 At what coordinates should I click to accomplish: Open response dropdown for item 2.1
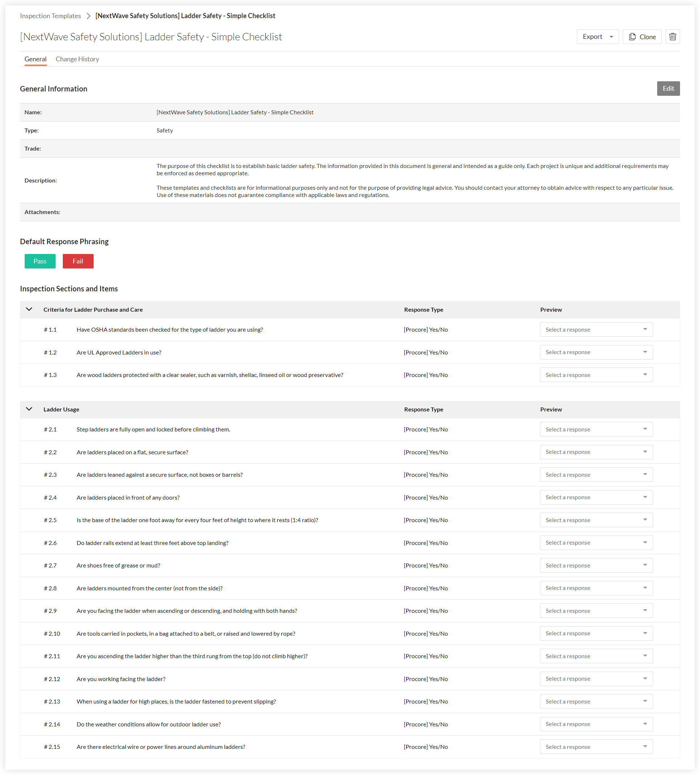[596, 429]
